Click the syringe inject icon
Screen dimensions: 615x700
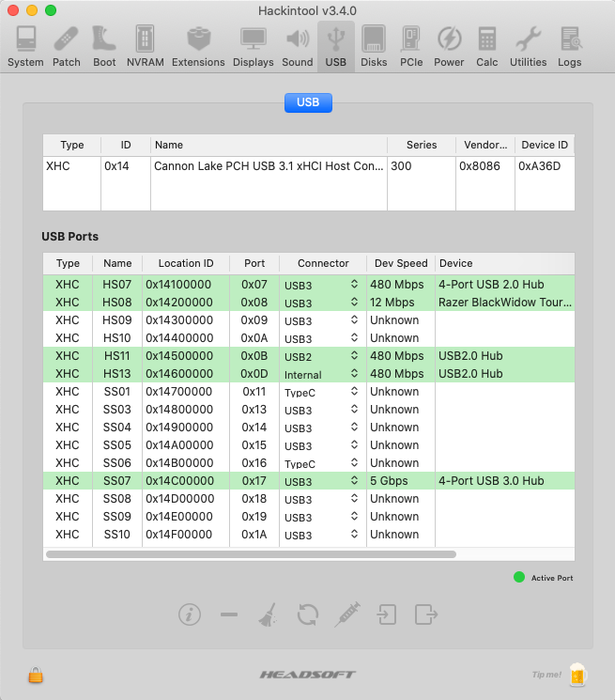(347, 614)
